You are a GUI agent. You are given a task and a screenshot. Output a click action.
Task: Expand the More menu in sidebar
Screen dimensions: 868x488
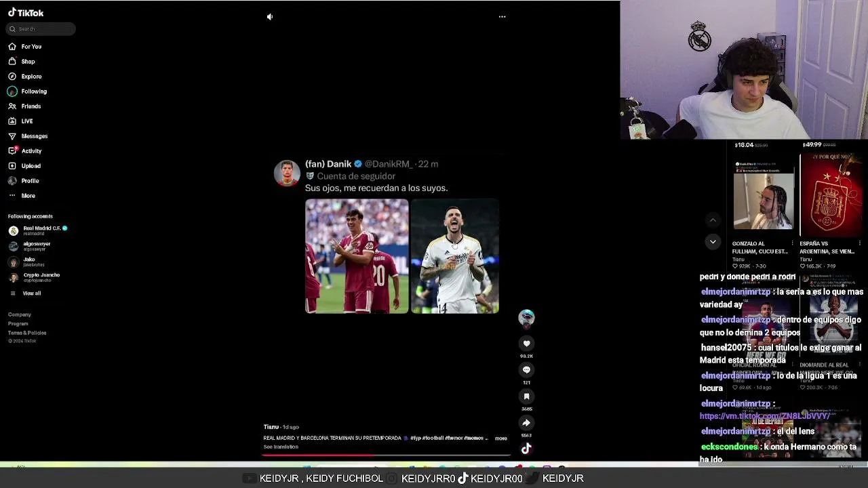pos(28,196)
